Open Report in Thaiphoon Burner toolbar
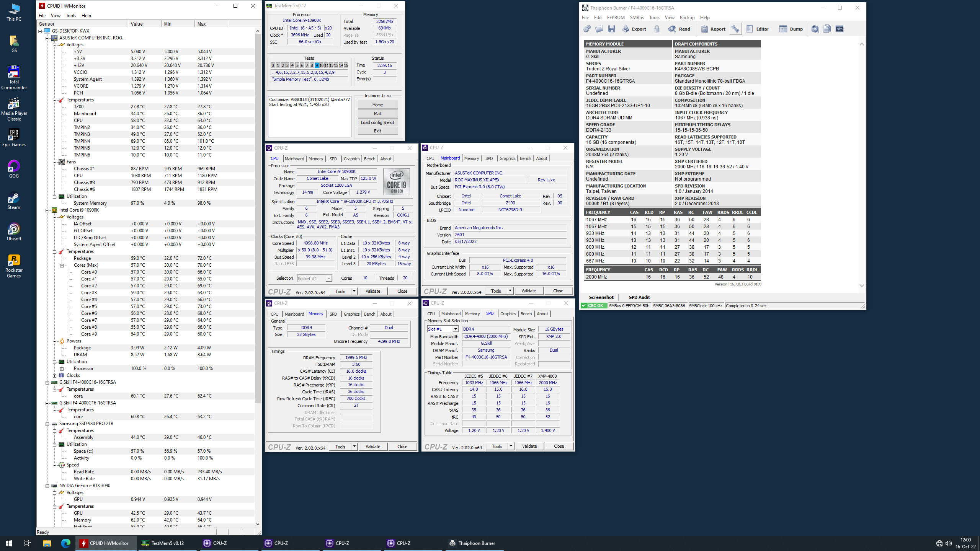 (713, 29)
